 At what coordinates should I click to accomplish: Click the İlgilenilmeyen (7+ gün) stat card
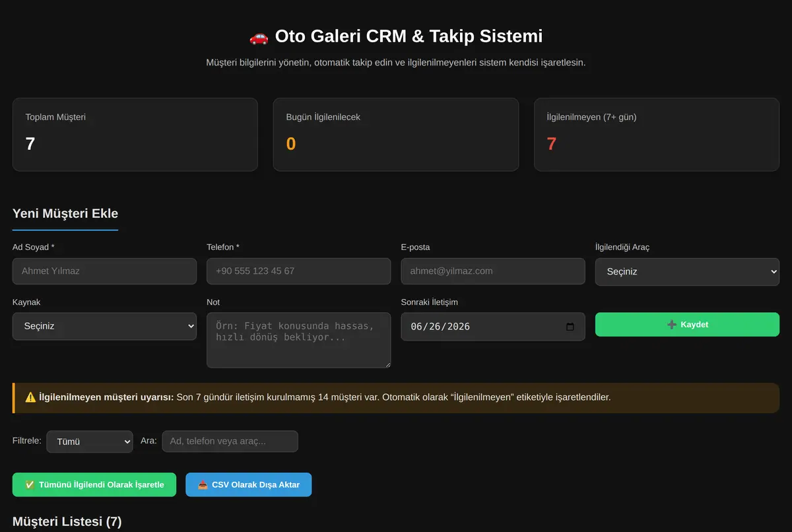[657, 135]
